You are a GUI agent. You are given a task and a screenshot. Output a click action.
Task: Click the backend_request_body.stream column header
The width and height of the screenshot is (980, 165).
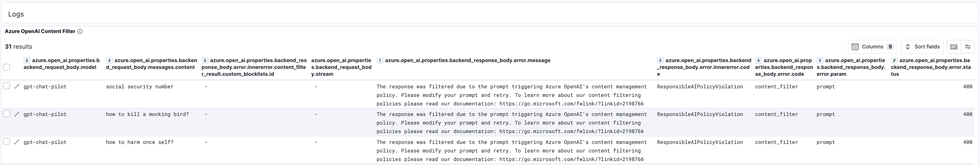pyautogui.click(x=341, y=67)
